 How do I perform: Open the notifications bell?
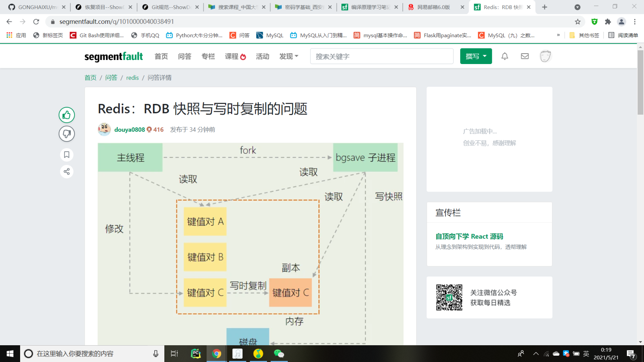[x=505, y=56]
